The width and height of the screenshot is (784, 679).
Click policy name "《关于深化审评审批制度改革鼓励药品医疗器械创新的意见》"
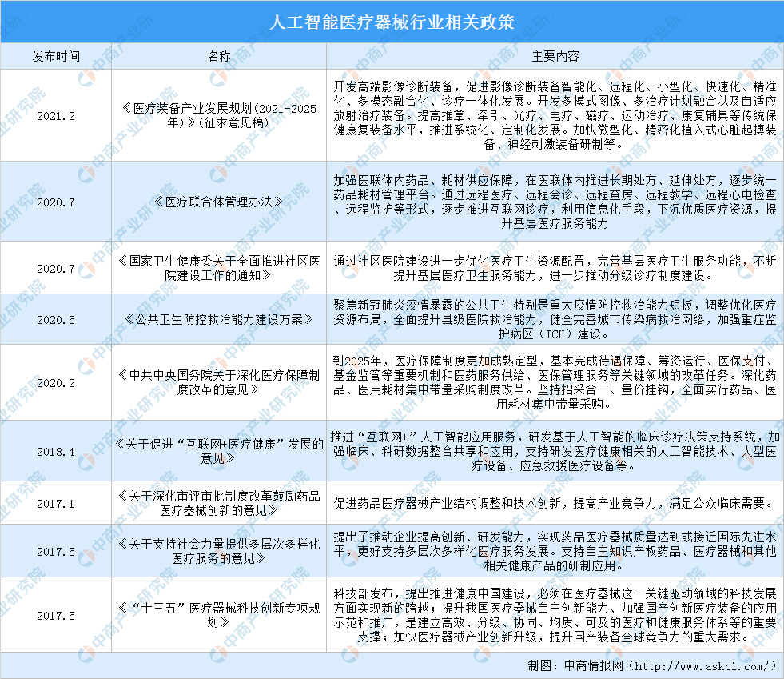(219, 503)
